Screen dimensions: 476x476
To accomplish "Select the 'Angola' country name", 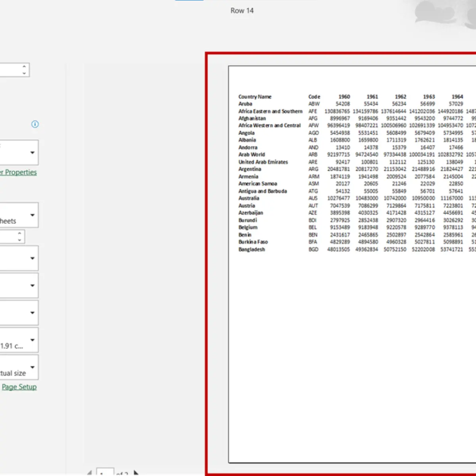I will pyautogui.click(x=246, y=133).
